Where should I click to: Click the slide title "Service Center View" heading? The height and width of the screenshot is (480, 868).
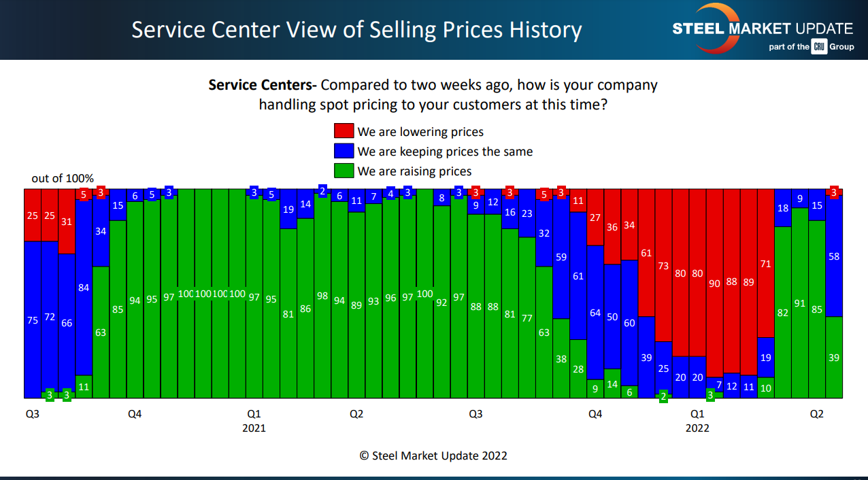(356, 30)
